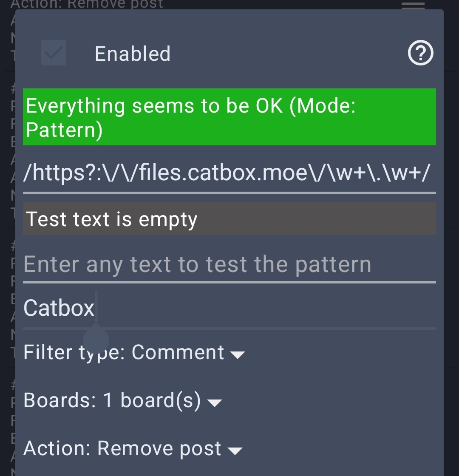Click the Filter type dropdown arrow
The image size is (459, 476).
238,354
